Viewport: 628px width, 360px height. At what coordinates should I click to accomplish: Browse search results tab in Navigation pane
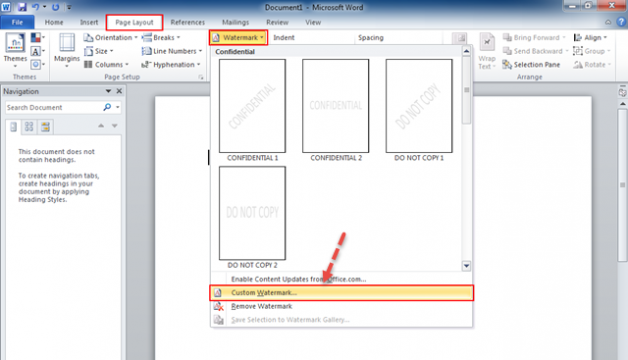tap(45, 127)
